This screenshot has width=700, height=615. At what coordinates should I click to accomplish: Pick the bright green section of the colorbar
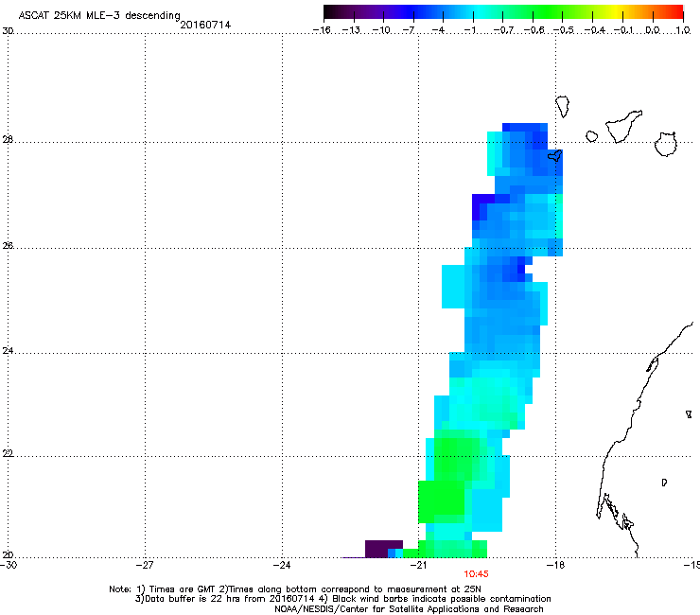point(549,12)
